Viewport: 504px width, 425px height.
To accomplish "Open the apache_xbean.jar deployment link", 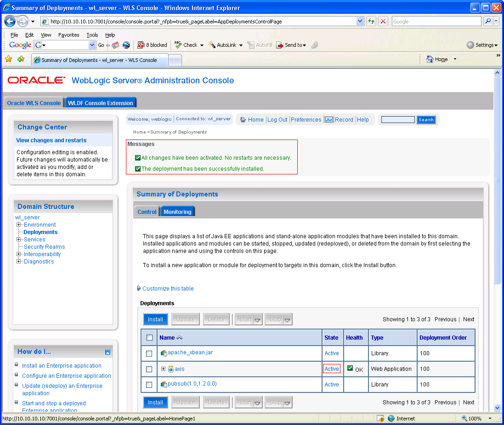I will point(190,352).
